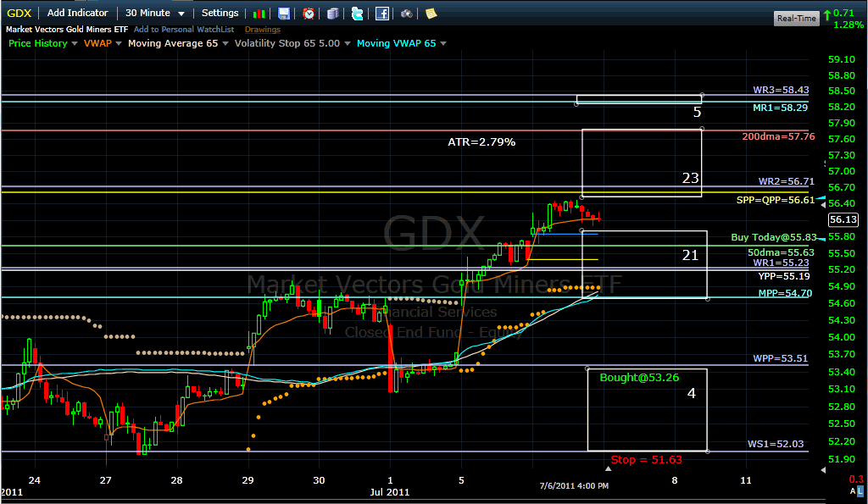This screenshot has width=868, height=504.
Task: Click the candlestick chart style icon
Action: (259, 14)
